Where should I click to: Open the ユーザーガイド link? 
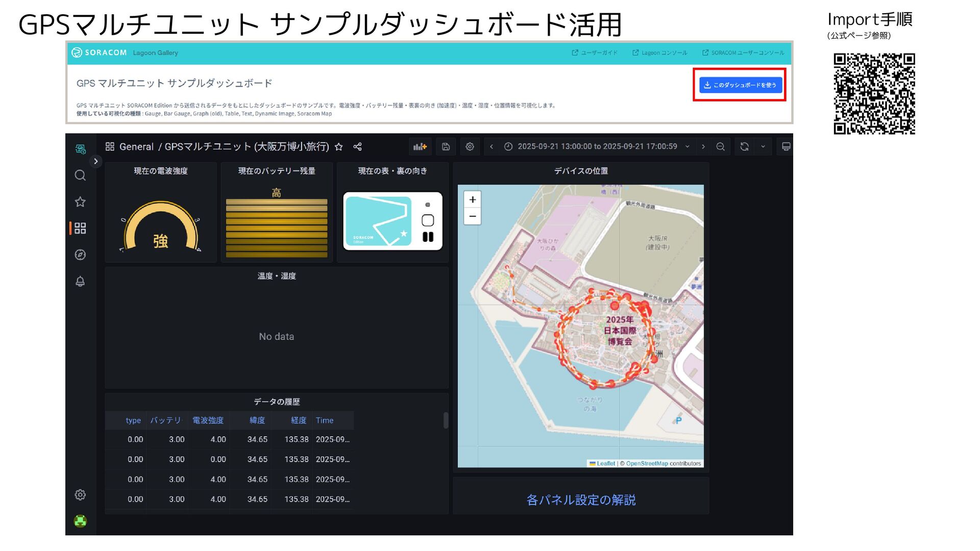click(595, 53)
